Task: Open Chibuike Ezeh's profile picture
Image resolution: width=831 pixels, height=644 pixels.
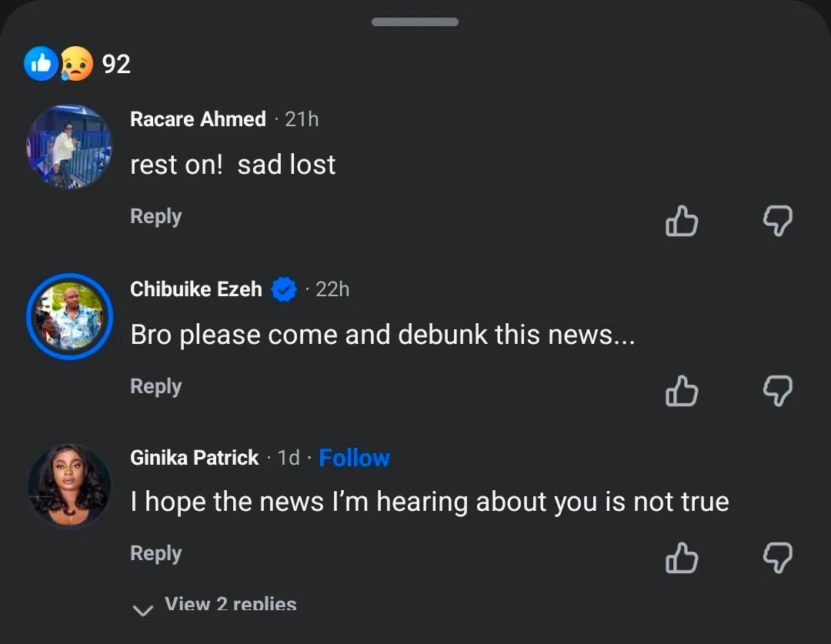Action: [69, 316]
